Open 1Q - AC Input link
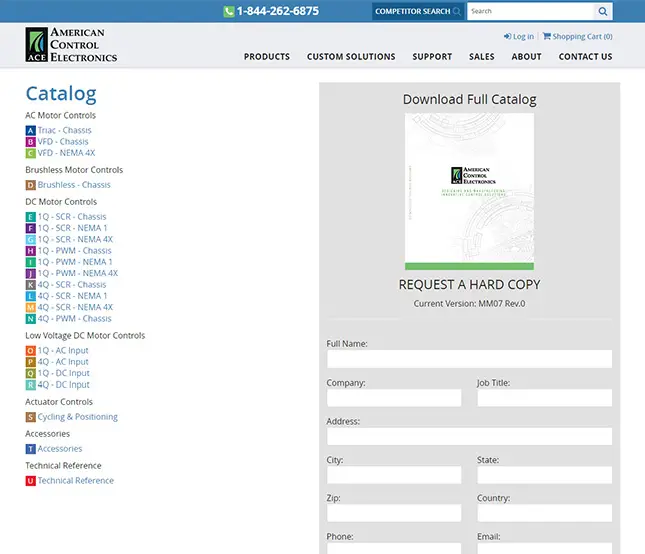 [63, 351]
